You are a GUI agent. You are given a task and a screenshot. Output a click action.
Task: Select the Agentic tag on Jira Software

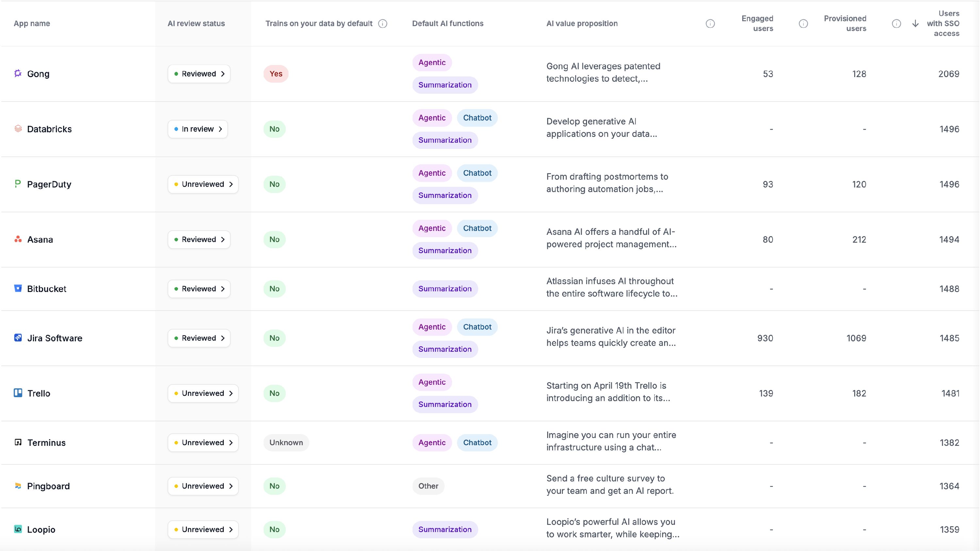432,327
